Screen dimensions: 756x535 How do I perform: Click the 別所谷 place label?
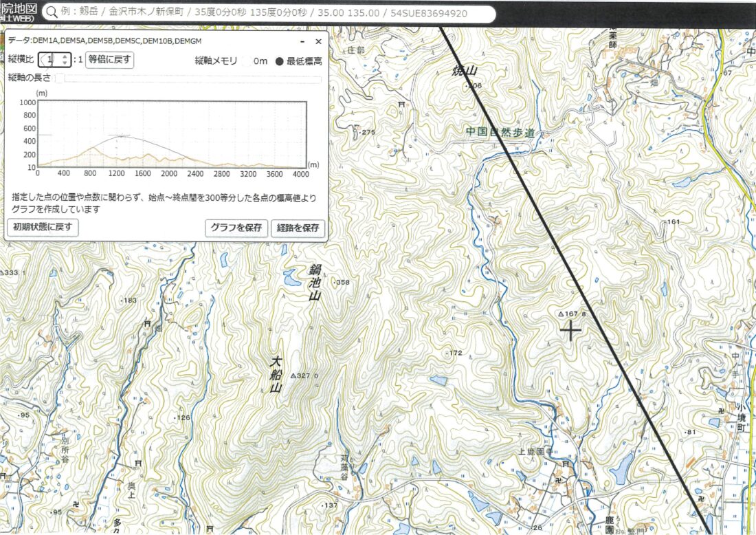pyautogui.click(x=65, y=451)
